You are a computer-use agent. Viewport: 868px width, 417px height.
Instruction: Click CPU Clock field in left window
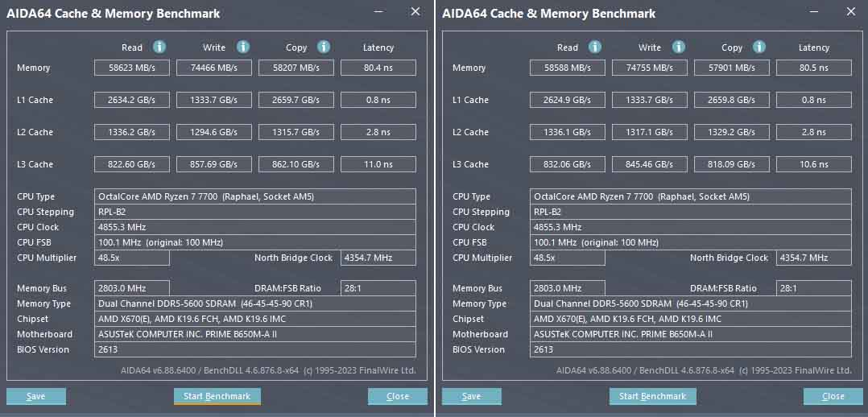(x=255, y=227)
